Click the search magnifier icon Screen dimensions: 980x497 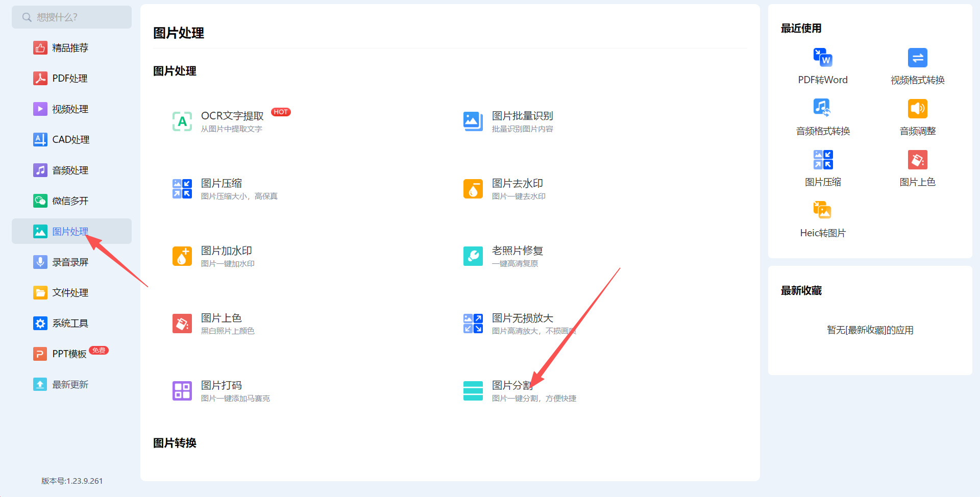tap(27, 17)
